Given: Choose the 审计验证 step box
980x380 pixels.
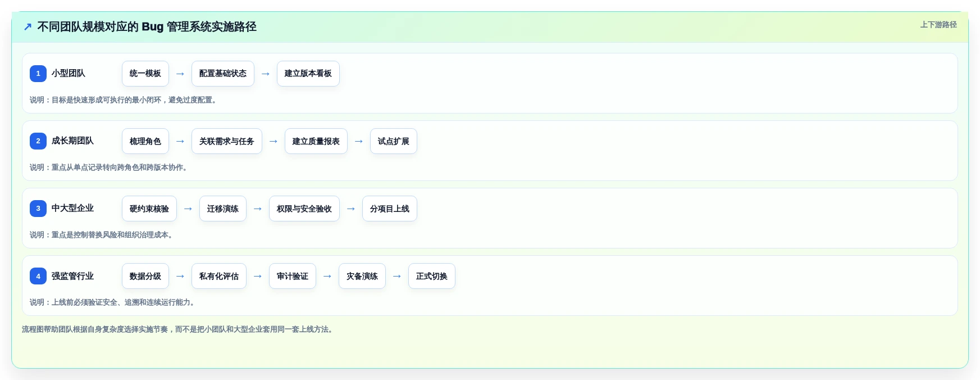Looking at the screenshot, I should [293, 276].
